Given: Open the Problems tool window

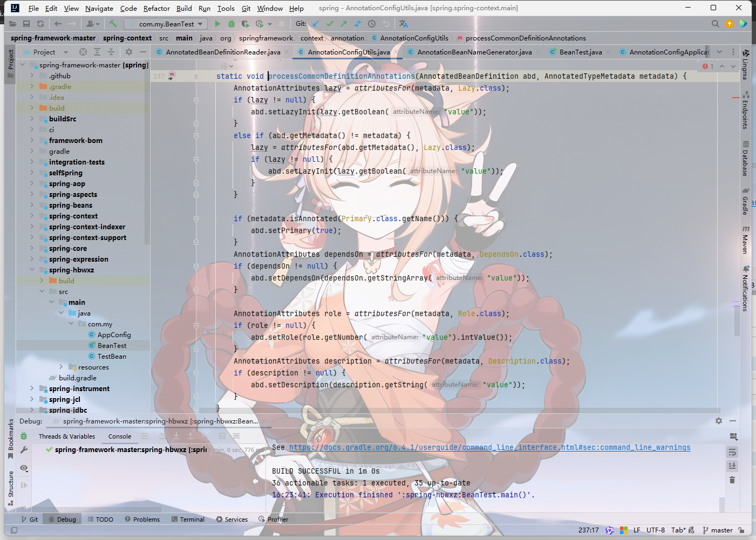Looking at the screenshot, I should click(142, 520).
